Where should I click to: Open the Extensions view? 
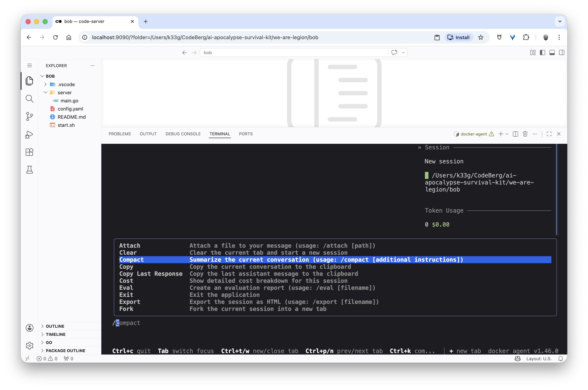click(x=29, y=152)
